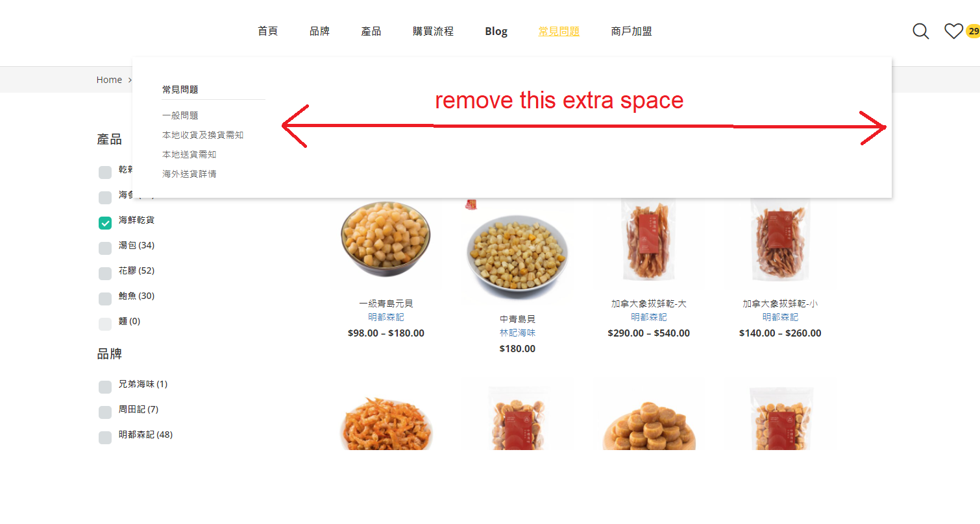980x524 pixels.
Task: Enable the 花膠 (52) filter
Action: [105, 274]
